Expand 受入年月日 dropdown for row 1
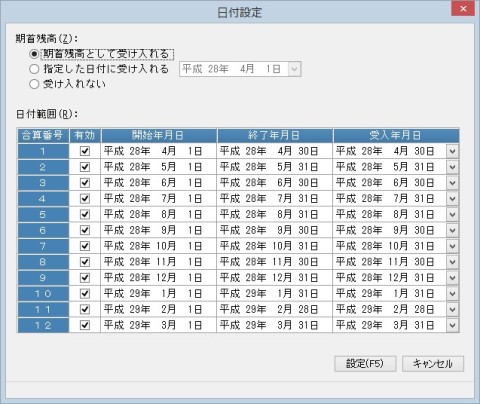480x404 pixels. [x=452, y=151]
